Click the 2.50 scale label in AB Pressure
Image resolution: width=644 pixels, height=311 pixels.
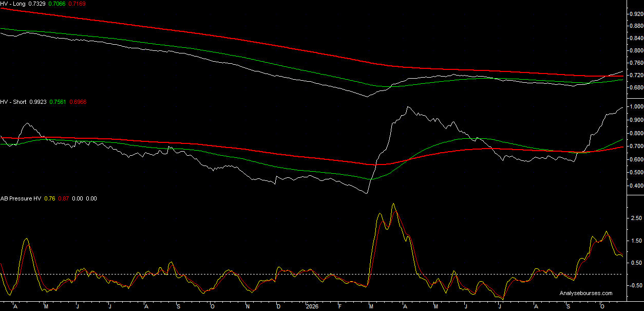[637, 218]
